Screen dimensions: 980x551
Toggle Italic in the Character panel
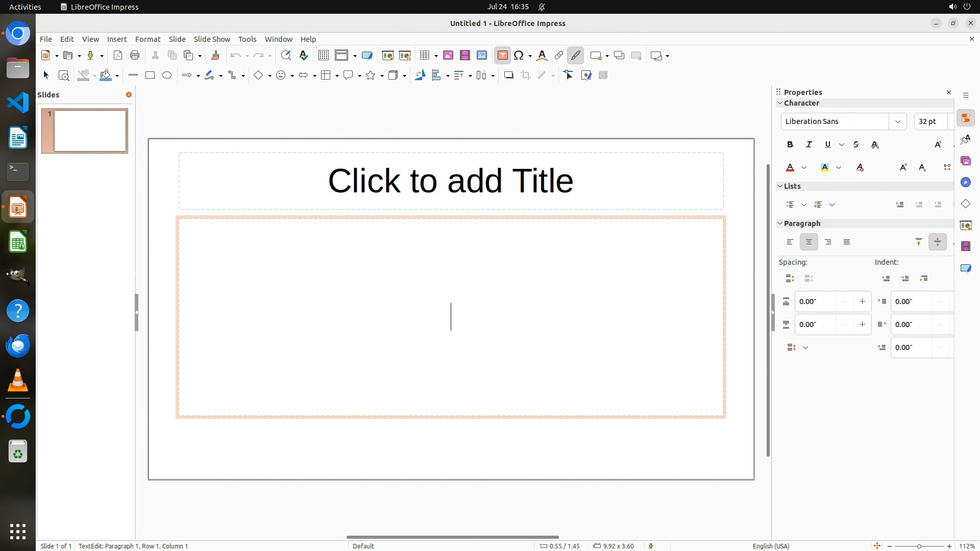click(809, 145)
